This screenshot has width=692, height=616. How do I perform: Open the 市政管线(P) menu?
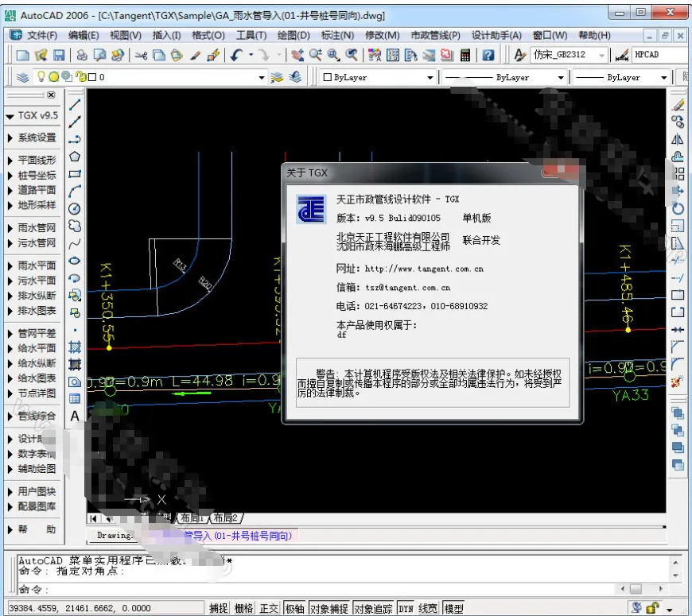435,35
